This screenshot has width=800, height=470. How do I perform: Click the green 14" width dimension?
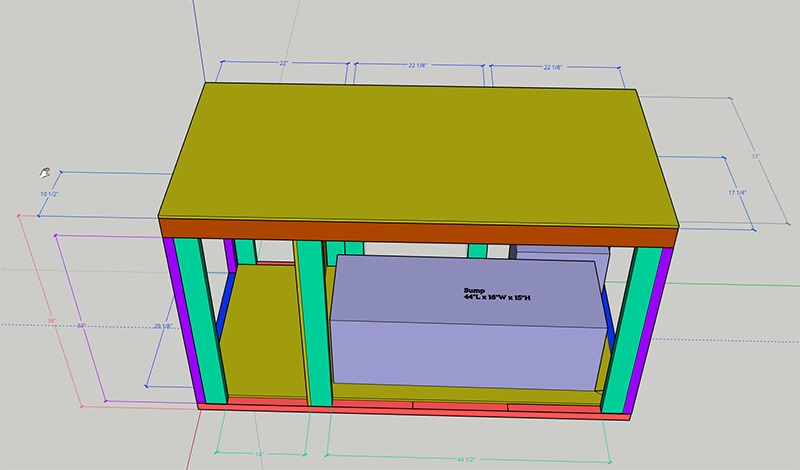[x=259, y=454]
